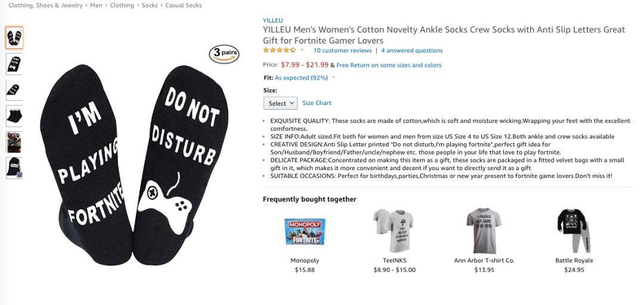
Task: Visit the YILLEU brand link
Action: tap(273, 20)
